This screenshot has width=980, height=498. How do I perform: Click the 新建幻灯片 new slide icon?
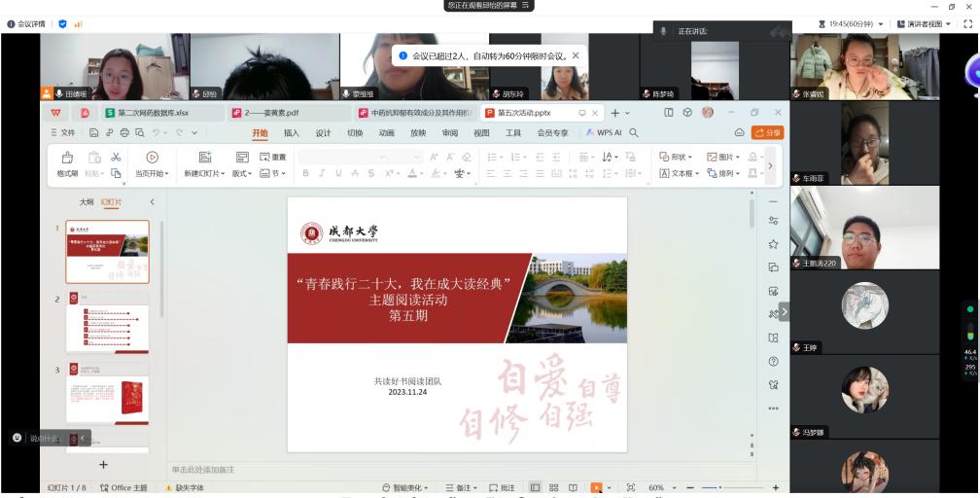tap(205, 156)
